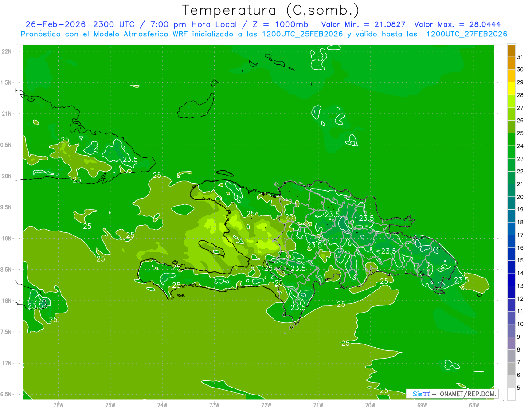The width and height of the screenshot is (532, 411).
Task: Click the colorbar legend value '9'
Action: [x=518, y=337]
